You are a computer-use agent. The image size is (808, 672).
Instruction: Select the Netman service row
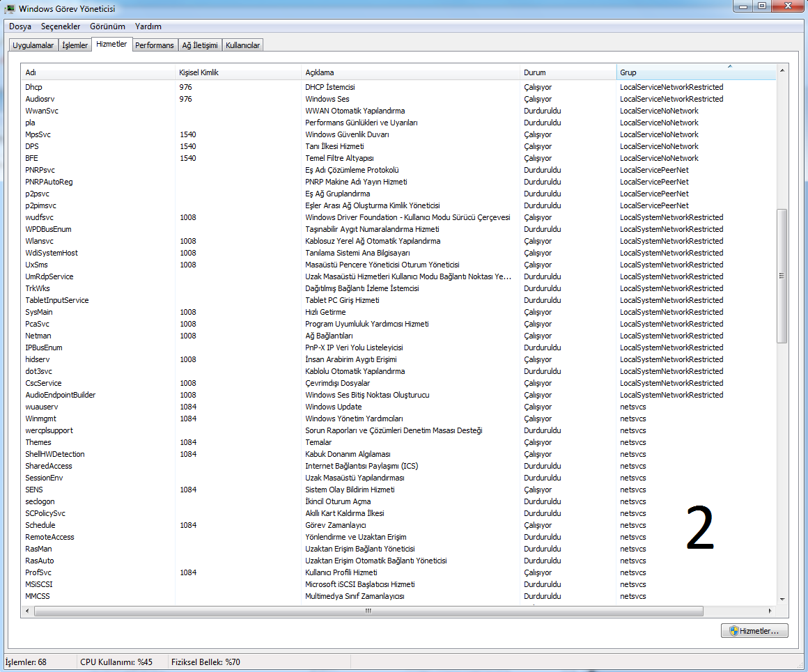coord(398,336)
